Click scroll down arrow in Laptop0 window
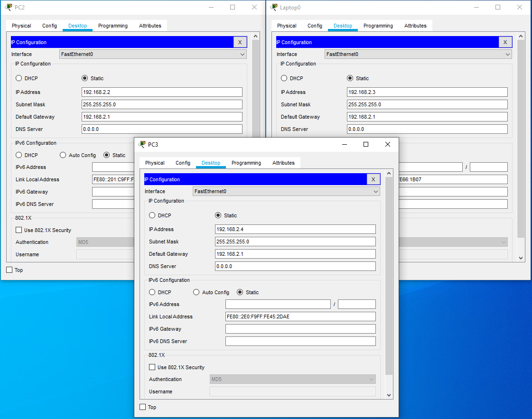 coord(521,258)
